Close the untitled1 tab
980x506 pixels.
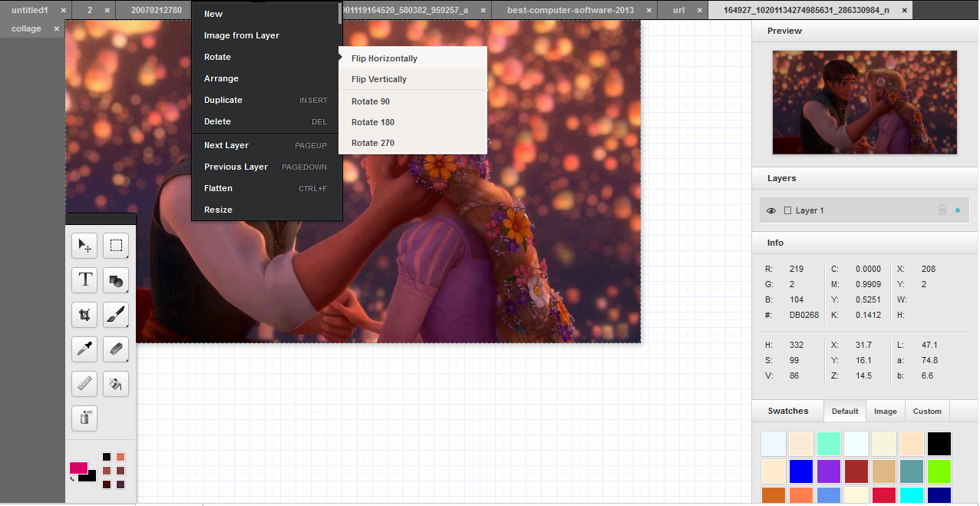pyautogui.click(x=63, y=10)
